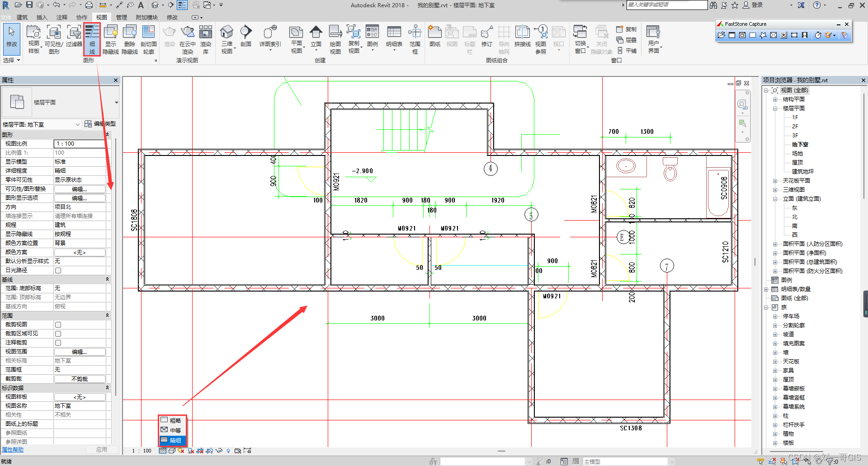Click FastStone screen recorder film icon

tap(805, 35)
